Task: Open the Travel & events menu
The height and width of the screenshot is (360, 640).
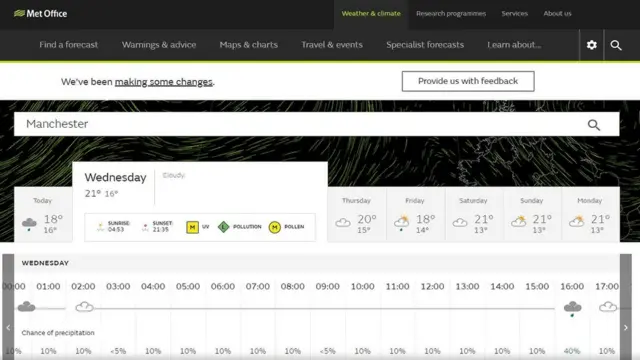Action: coord(332,45)
